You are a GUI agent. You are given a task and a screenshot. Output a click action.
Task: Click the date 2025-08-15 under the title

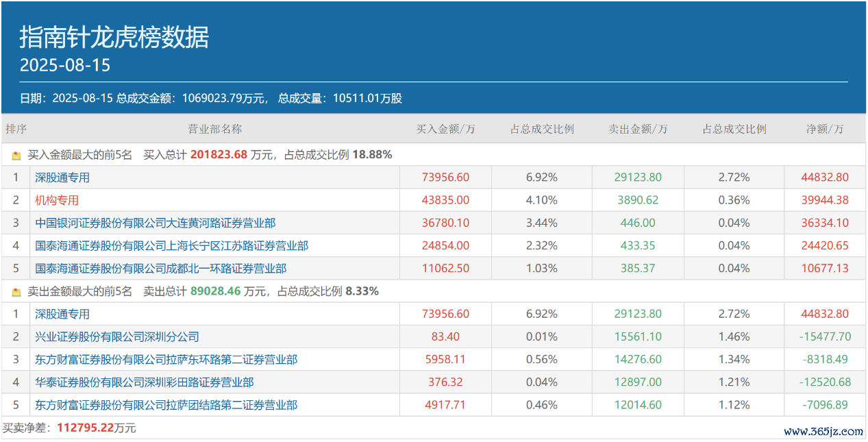pyautogui.click(x=65, y=66)
